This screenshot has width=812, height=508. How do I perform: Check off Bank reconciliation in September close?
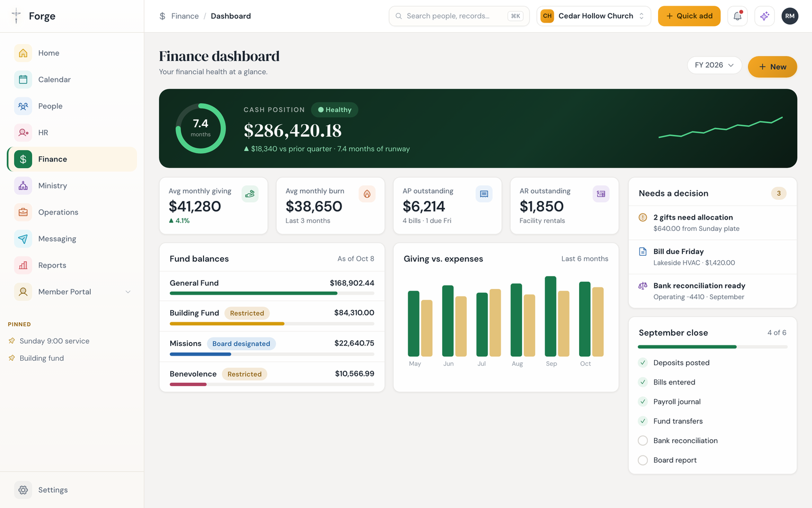coord(643,441)
